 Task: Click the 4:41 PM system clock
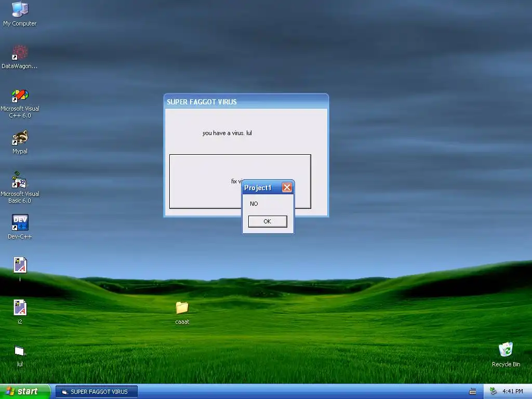tap(512, 391)
